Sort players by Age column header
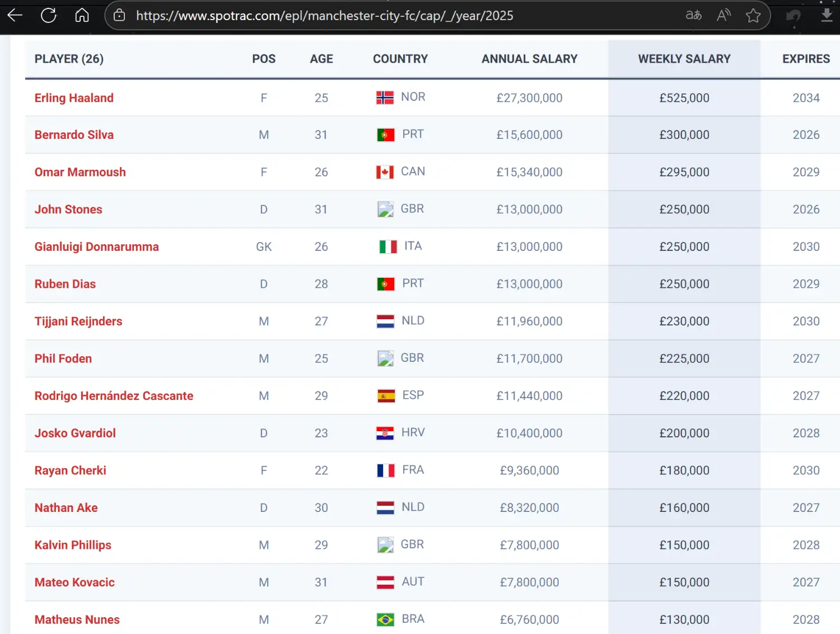 pyautogui.click(x=321, y=59)
